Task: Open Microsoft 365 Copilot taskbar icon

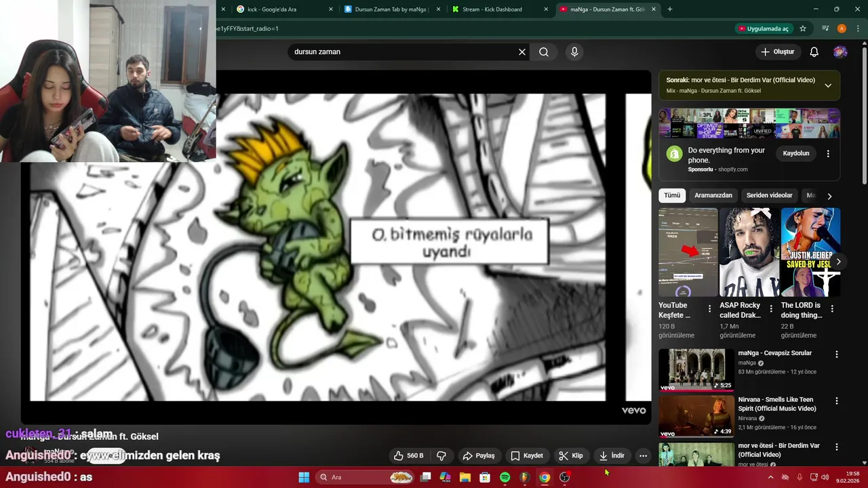Action: click(x=445, y=477)
